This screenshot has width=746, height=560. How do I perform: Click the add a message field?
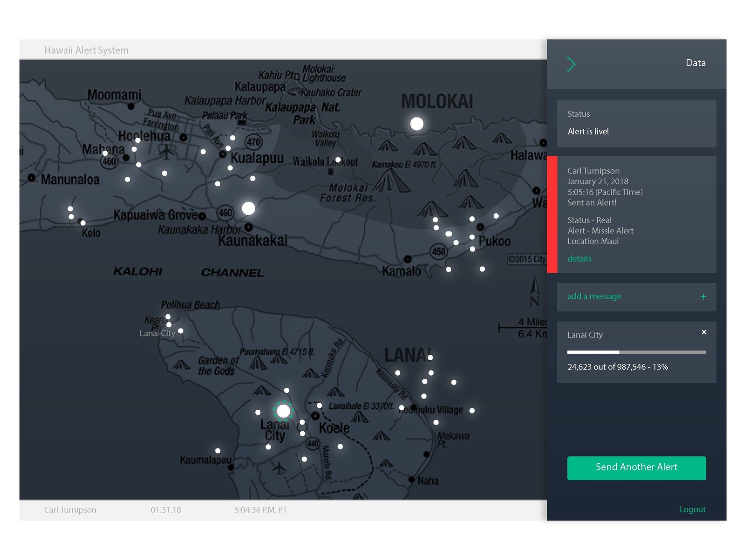[x=636, y=297]
